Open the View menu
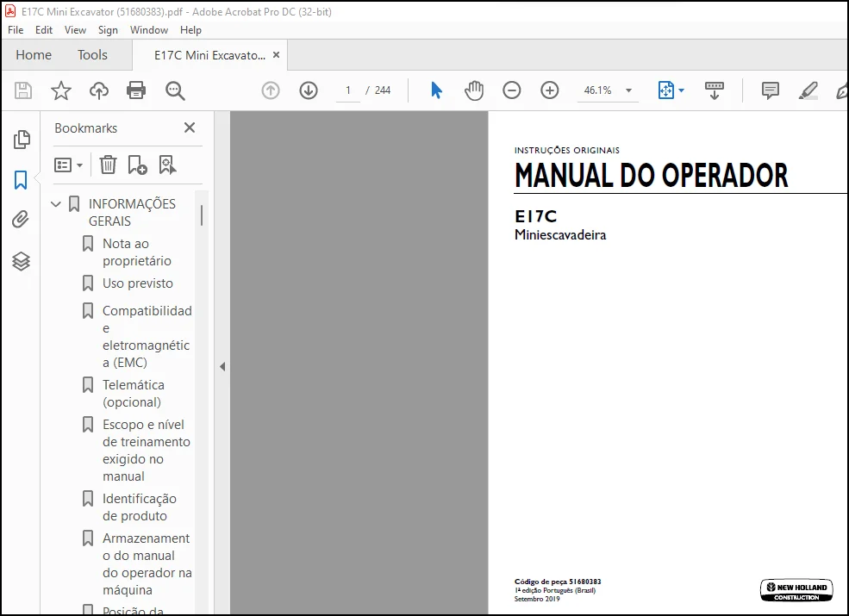 pyautogui.click(x=75, y=30)
